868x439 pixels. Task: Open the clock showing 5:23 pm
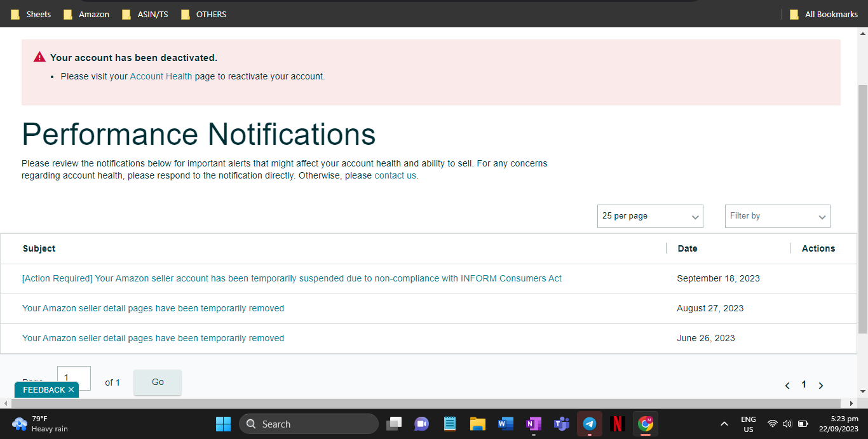click(x=839, y=424)
